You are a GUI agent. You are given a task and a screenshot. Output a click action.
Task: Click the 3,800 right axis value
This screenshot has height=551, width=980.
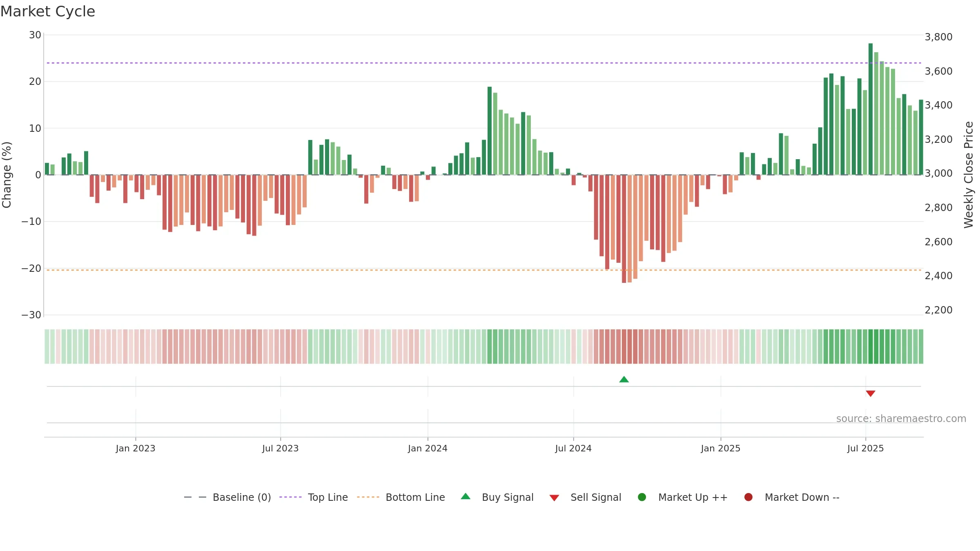point(938,37)
